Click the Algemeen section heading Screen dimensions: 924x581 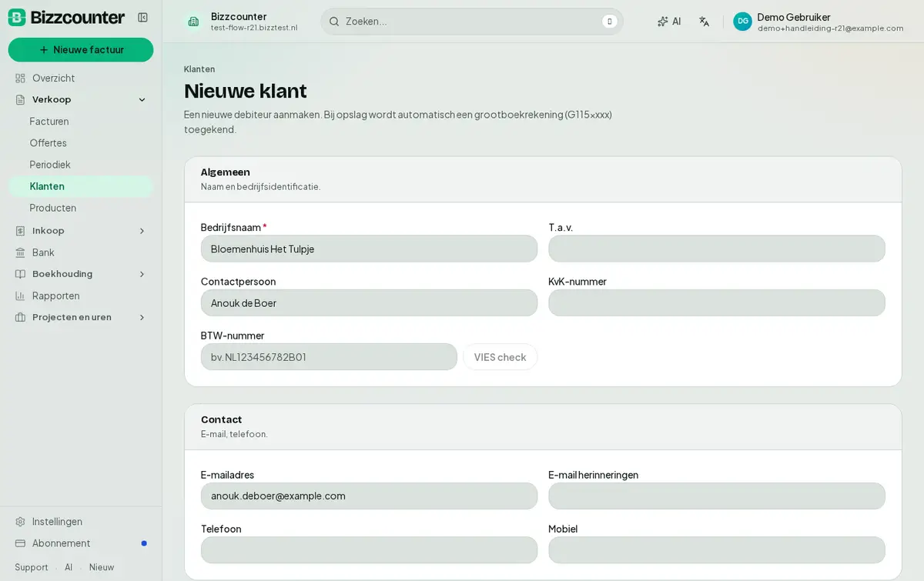pyautogui.click(x=226, y=172)
